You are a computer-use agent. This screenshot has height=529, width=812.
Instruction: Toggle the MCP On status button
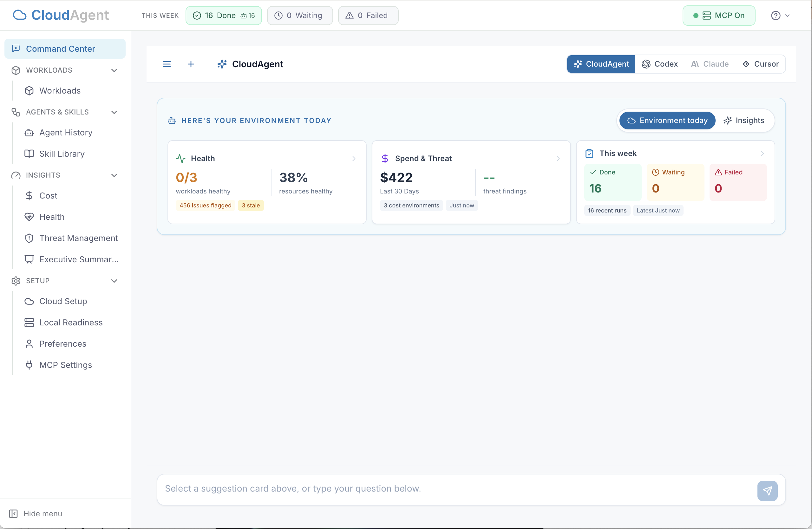click(718, 16)
